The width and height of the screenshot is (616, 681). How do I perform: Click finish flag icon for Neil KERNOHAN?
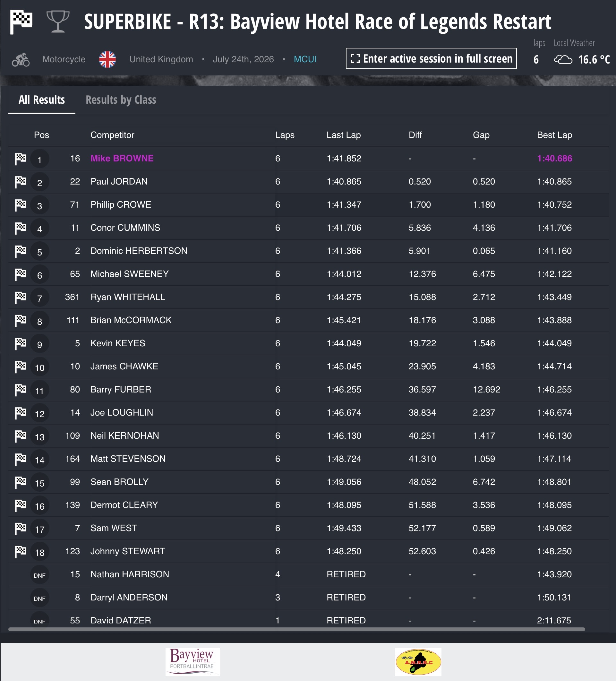[x=20, y=436]
